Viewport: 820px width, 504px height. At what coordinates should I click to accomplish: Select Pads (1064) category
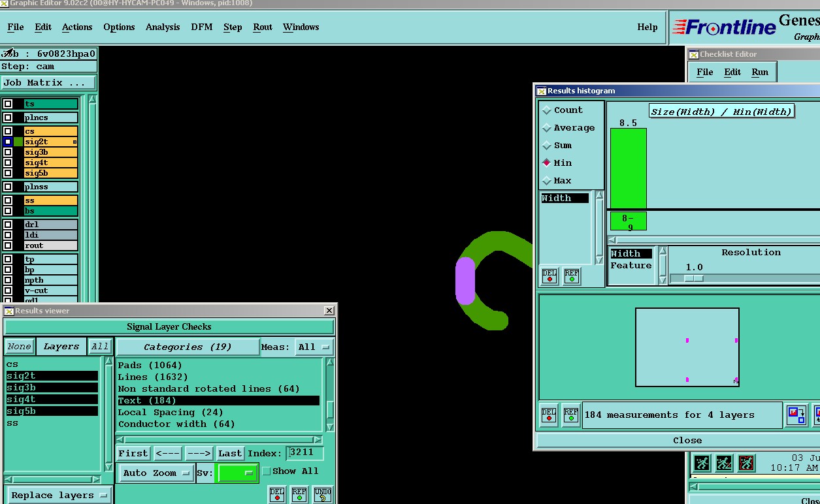click(x=150, y=366)
